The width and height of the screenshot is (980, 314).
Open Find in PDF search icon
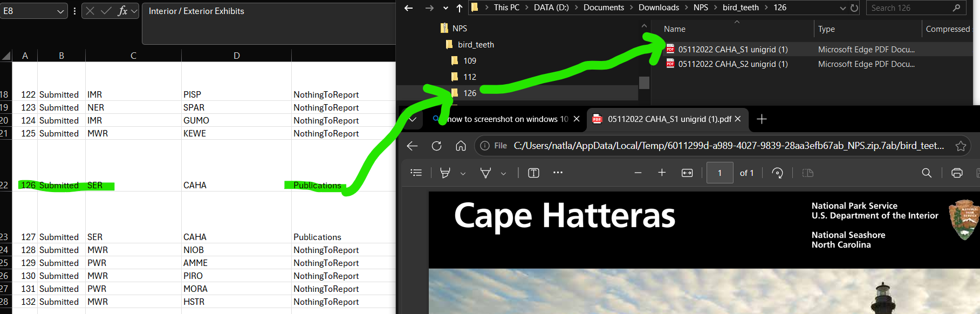point(927,173)
